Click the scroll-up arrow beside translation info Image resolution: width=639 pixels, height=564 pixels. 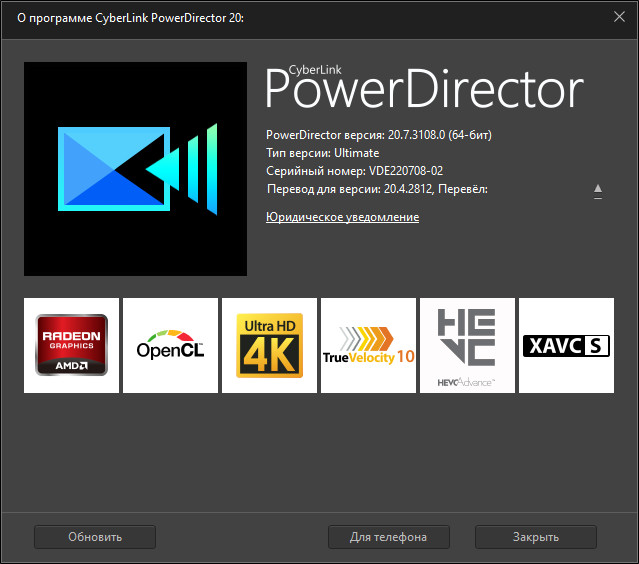pos(598,189)
